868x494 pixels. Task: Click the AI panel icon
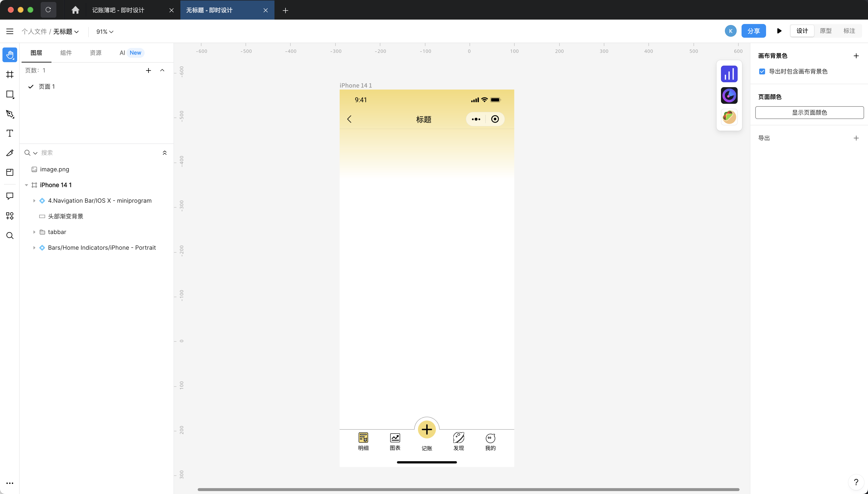click(x=121, y=53)
